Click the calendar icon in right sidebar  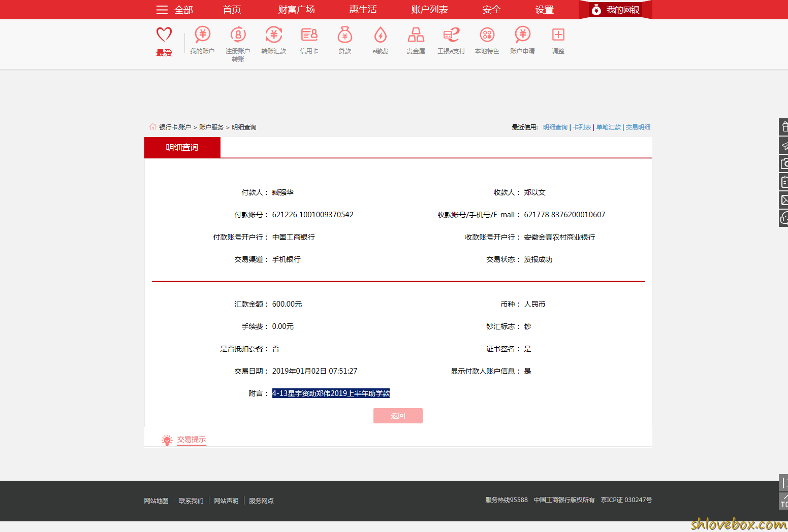(784, 182)
